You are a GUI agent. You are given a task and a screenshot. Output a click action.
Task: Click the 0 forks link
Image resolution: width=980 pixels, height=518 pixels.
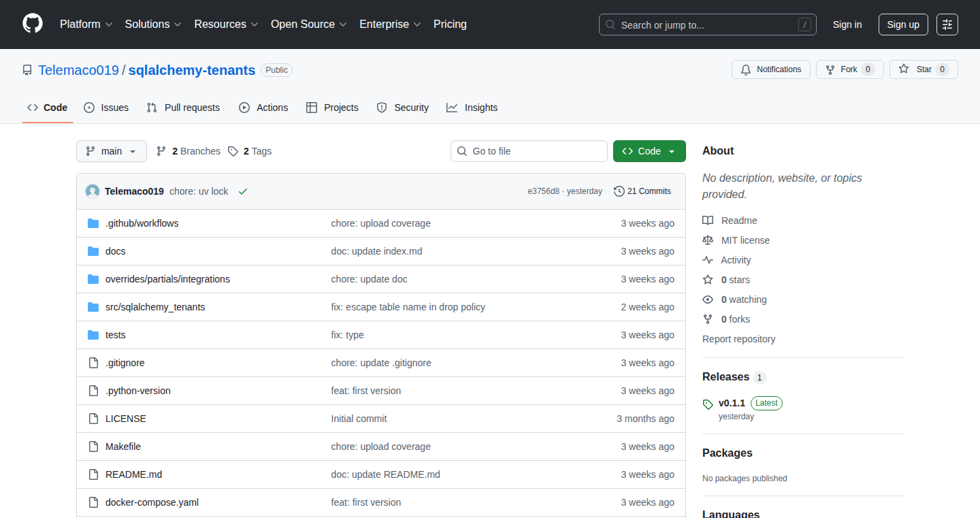[736, 319]
